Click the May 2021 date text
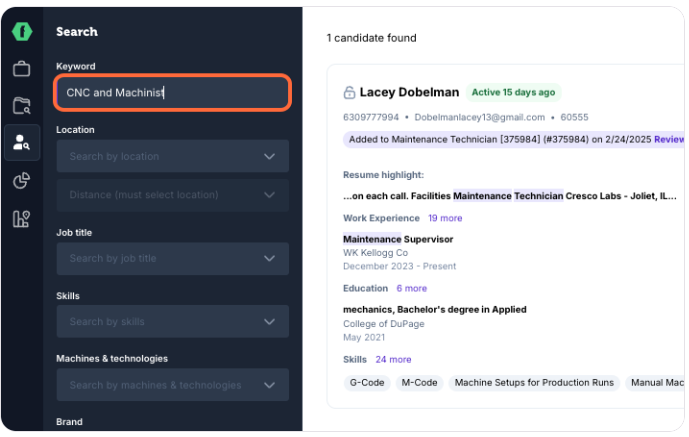 (364, 338)
